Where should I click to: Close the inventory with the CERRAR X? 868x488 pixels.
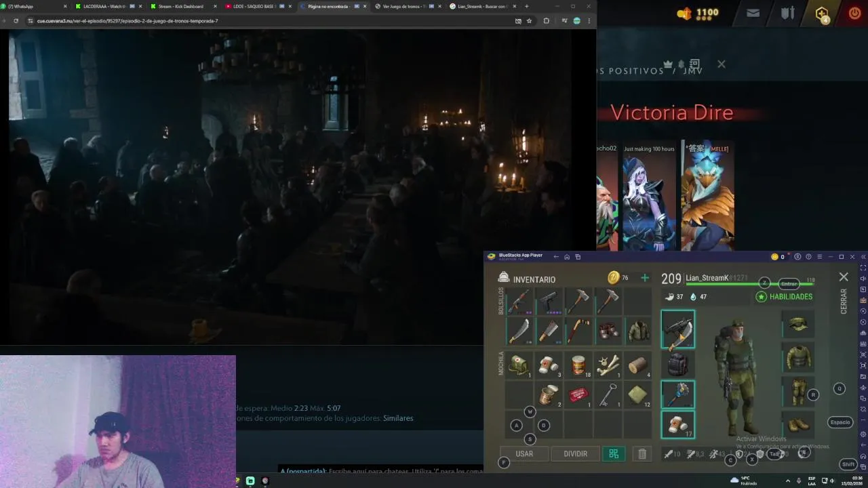pyautogui.click(x=844, y=277)
